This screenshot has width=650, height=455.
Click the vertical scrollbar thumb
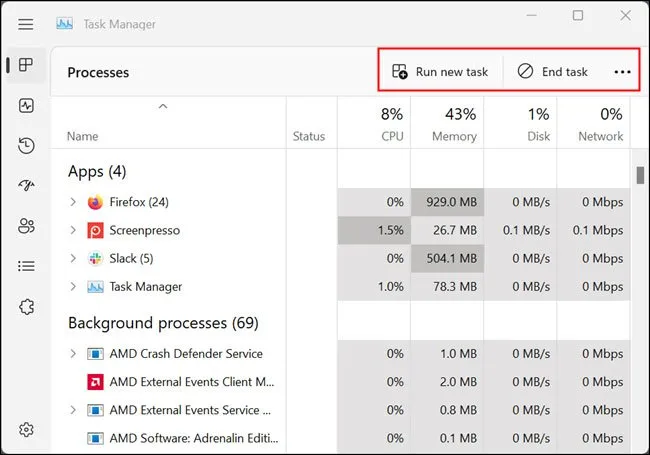(640, 175)
